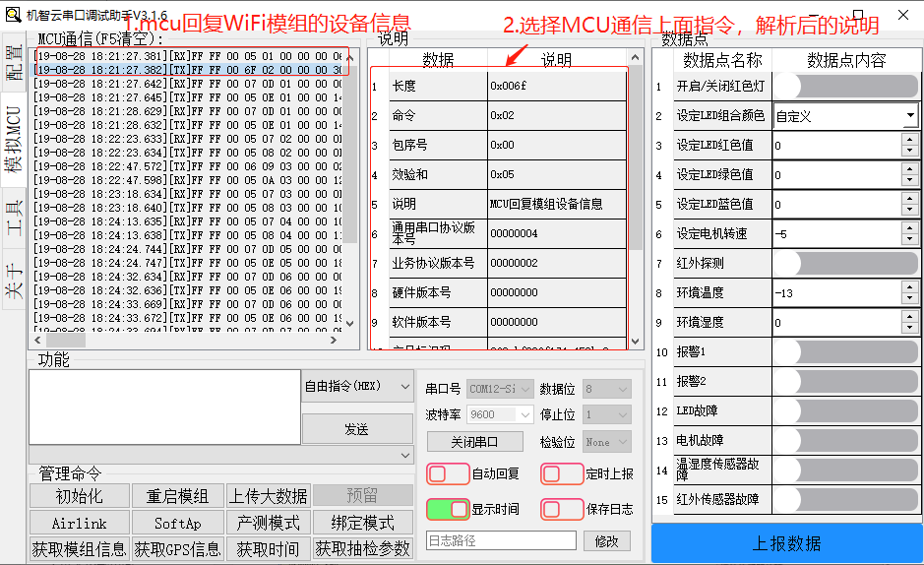Enable 定时上报 switch
This screenshot has width=924, height=565.
coord(562,473)
